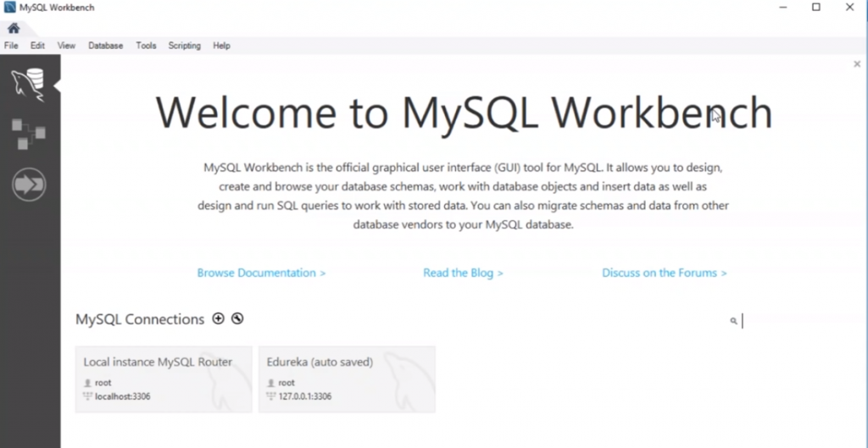Open the Migration wizard sidebar icon
This screenshot has width=868, height=448.
[x=29, y=185]
